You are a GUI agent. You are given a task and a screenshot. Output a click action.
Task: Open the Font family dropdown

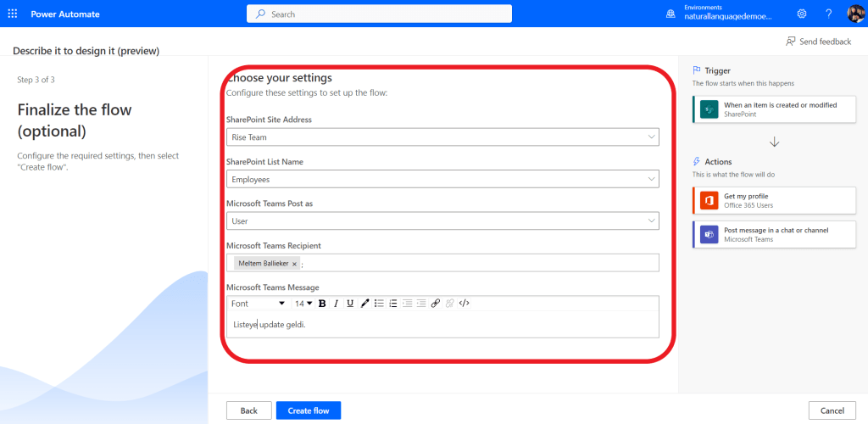tap(258, 304)
